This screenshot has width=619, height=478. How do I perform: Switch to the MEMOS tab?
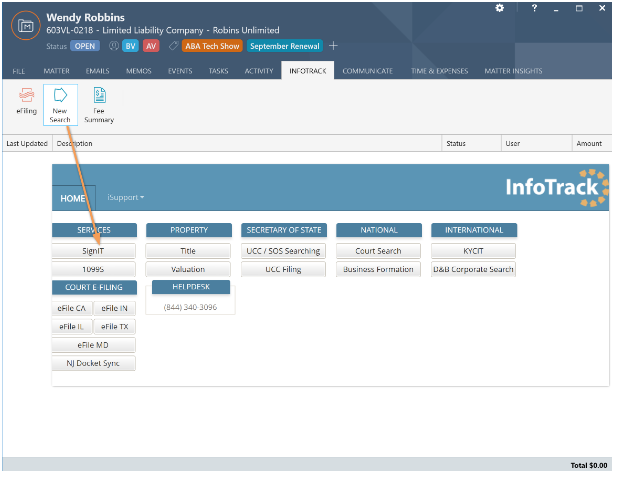(x=139, y=71)
